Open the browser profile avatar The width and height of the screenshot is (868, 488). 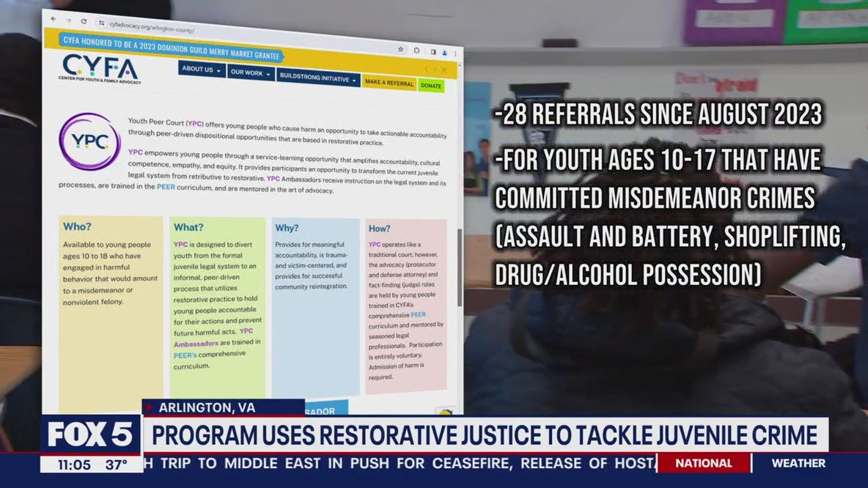(444, 53)
